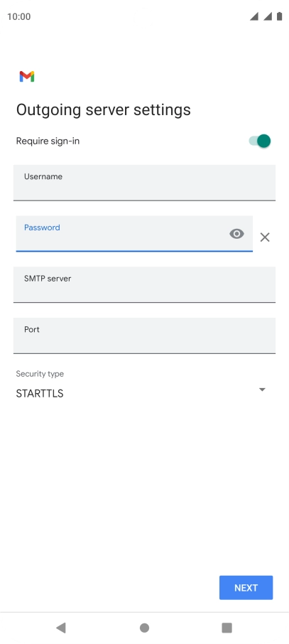Click the Gmail logo icon
This screenshot has width=289, height=644.
[27, 76]
